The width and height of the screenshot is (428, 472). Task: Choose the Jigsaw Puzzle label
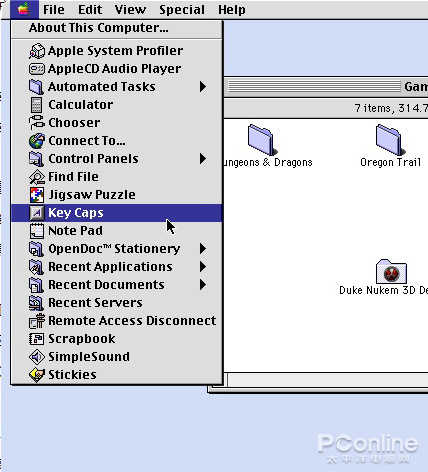click(x=92, y=195)
